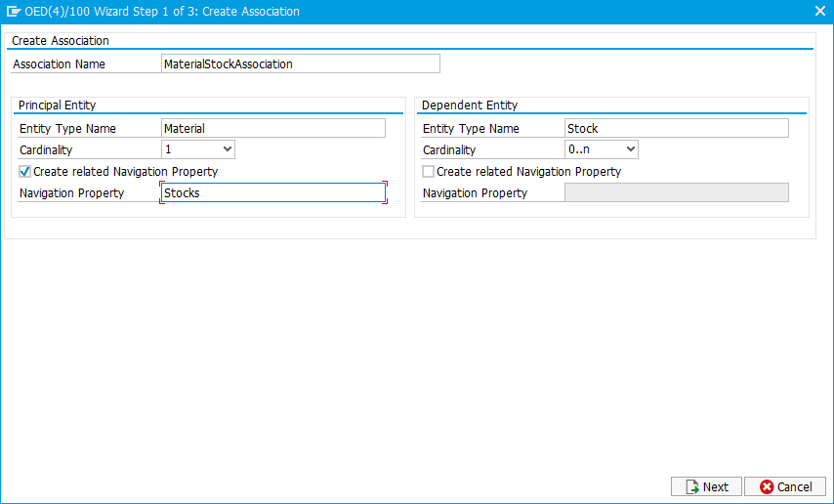Click the disabled Dependent Navigation Property field
834x504 pixels.
click(x=677, y=192)
